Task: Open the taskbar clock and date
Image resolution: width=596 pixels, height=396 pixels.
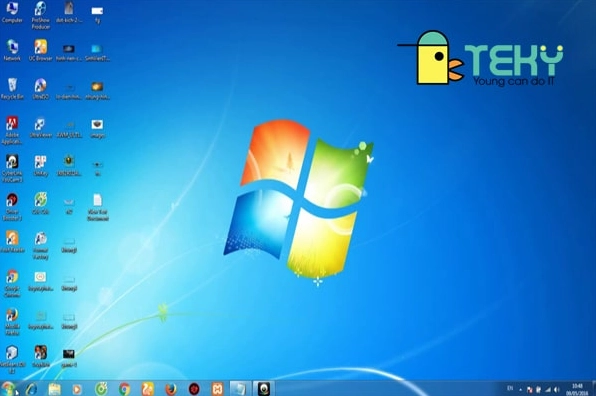Action: click(577, 390)
